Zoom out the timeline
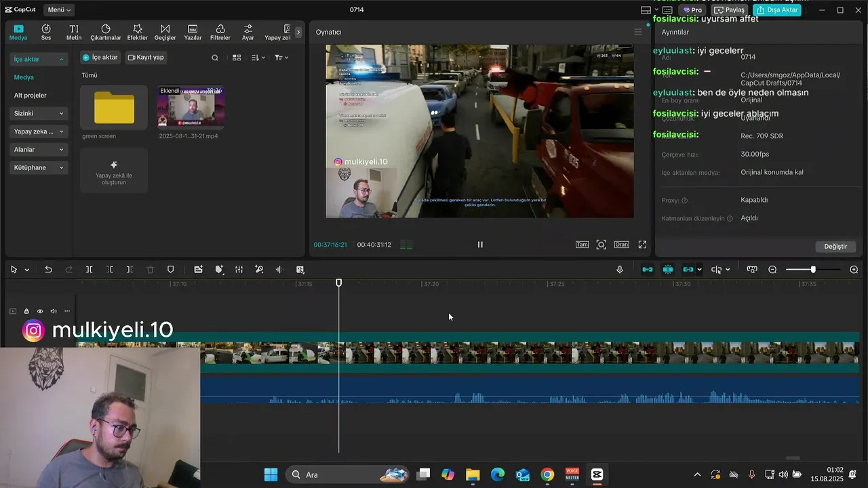This screenshot has width=868, height=488. 772,270
